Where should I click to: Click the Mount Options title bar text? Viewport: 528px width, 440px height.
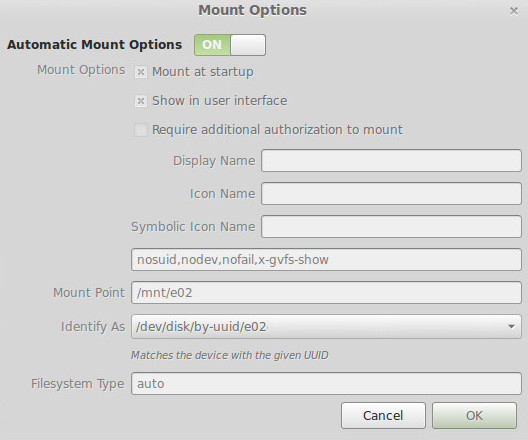[x=253, y=10]
